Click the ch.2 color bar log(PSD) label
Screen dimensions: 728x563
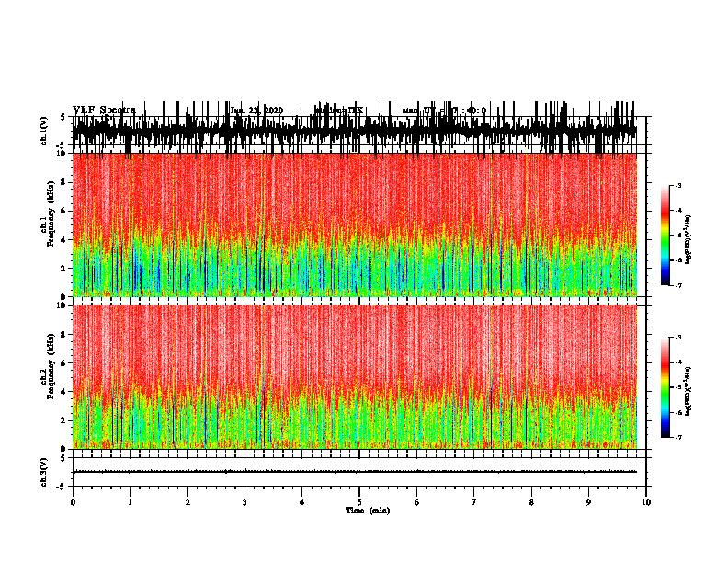(688, 391)
